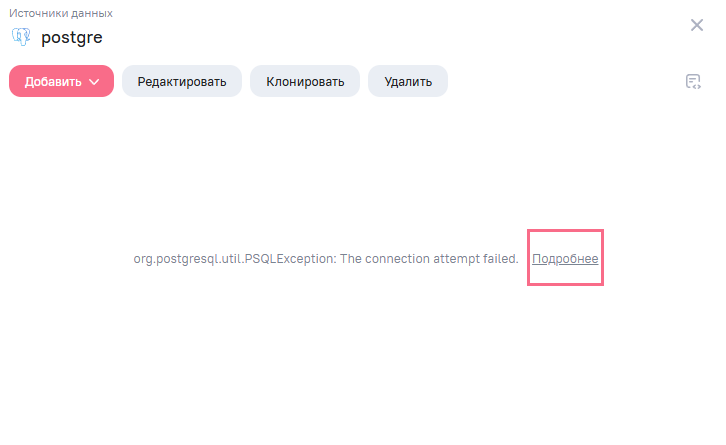Click the PostgreSQL elephant icon
Image resolution: width=726 pixels, height=445 pixels.
[21, 37]
